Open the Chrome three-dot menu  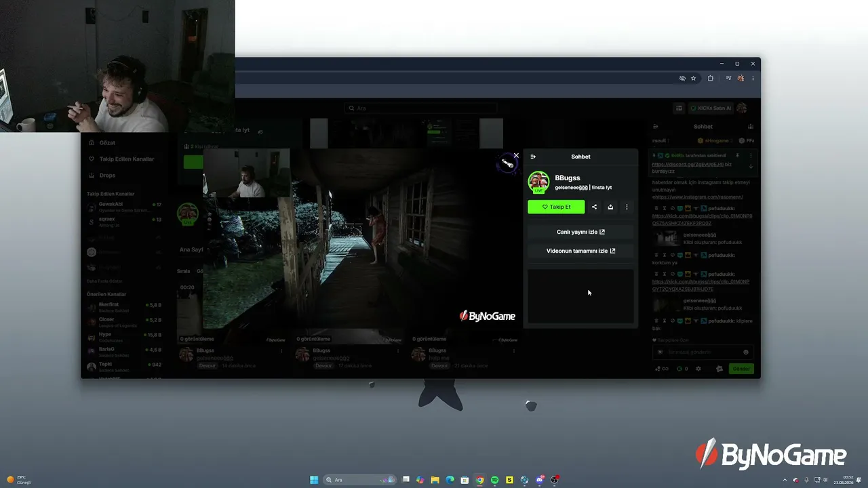(752, 79)
